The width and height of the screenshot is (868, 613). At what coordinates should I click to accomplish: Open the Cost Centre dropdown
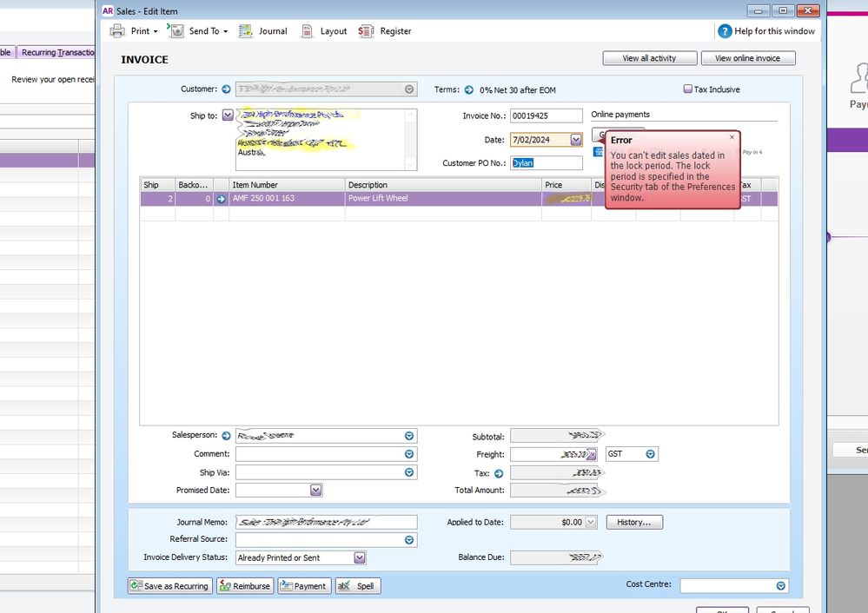point(780,586)
